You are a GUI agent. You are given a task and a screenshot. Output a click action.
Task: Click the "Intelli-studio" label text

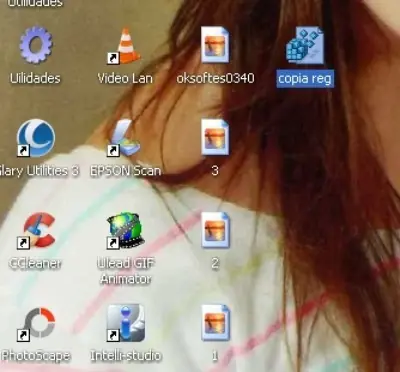coord(126,356)
